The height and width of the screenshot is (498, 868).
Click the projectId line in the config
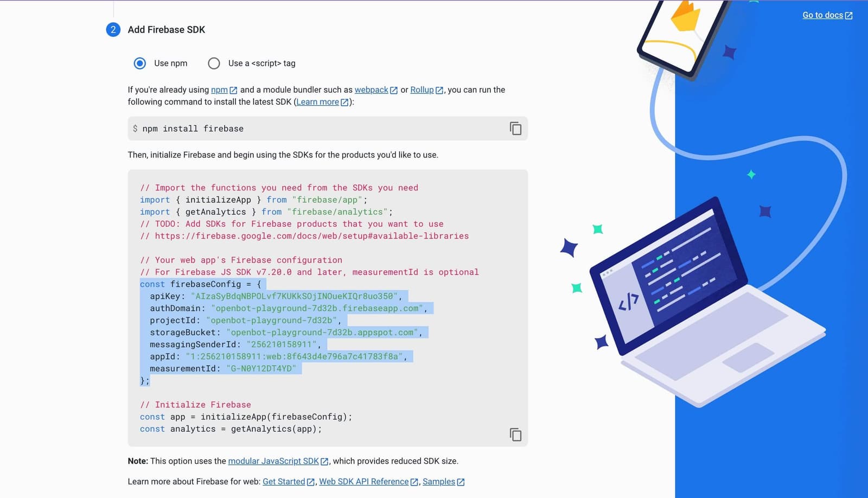(246, 320)
